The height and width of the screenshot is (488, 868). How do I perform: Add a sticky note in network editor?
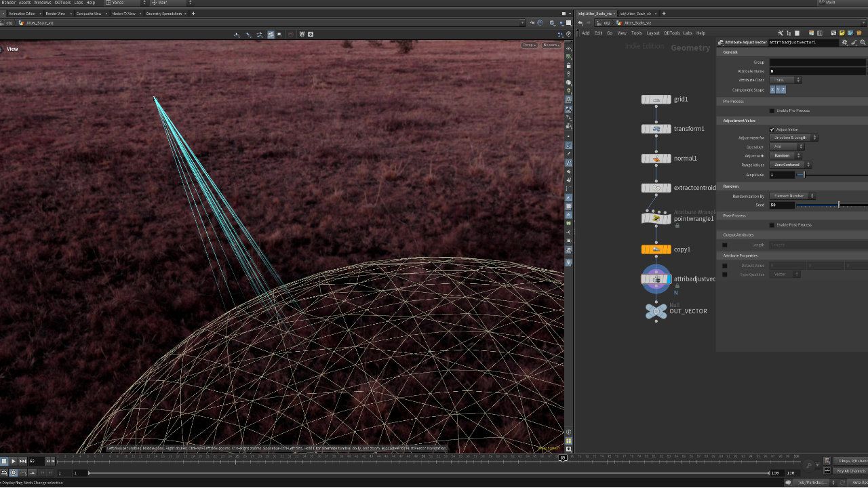click(x=842, y=33)
